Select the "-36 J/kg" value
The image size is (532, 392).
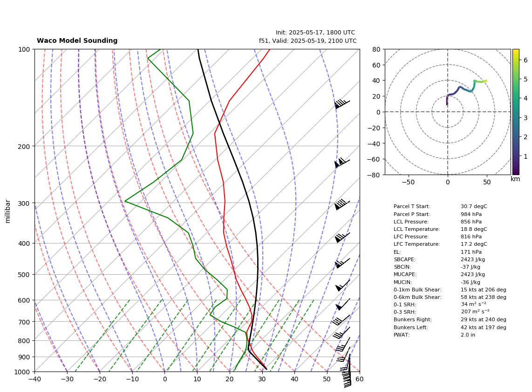coord(470,282)
